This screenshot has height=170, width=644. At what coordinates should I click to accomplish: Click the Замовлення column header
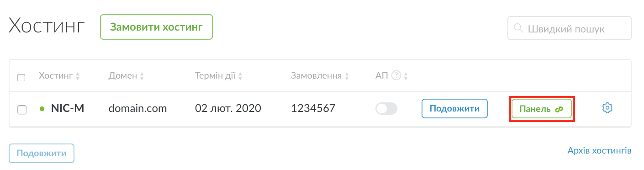(x=316, y=76)
